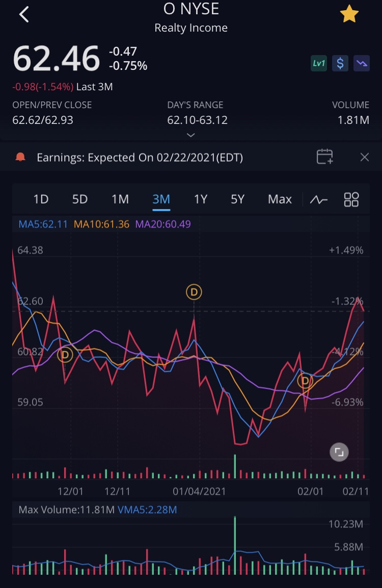The width and height of the screenshot is (382, 588).
Task: Tap the tallest green volume bar
Action: tap(235, 545)
